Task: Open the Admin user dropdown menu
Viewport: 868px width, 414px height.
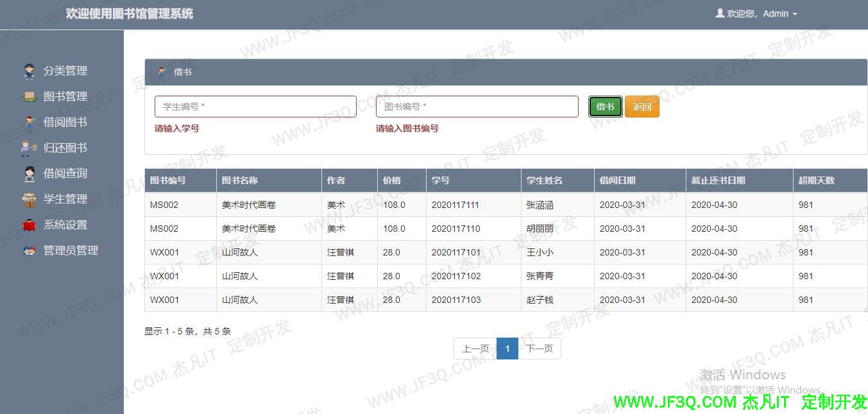Action: [x=757, y=13]
